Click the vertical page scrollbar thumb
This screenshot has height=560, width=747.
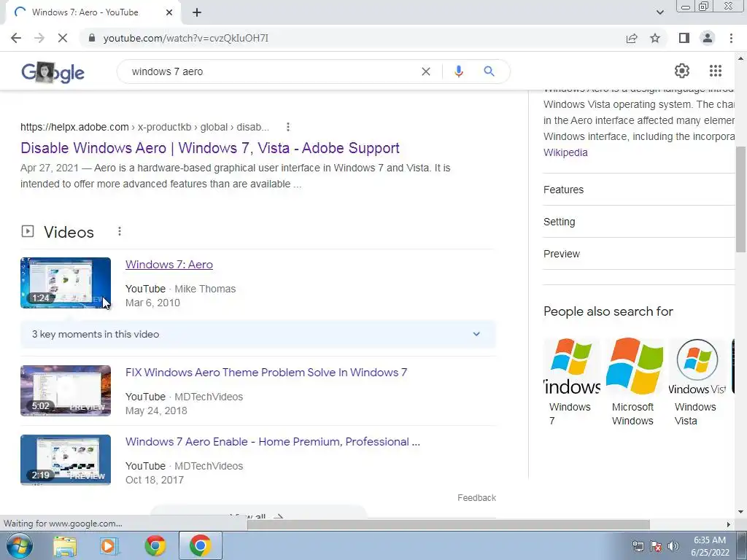740,199
